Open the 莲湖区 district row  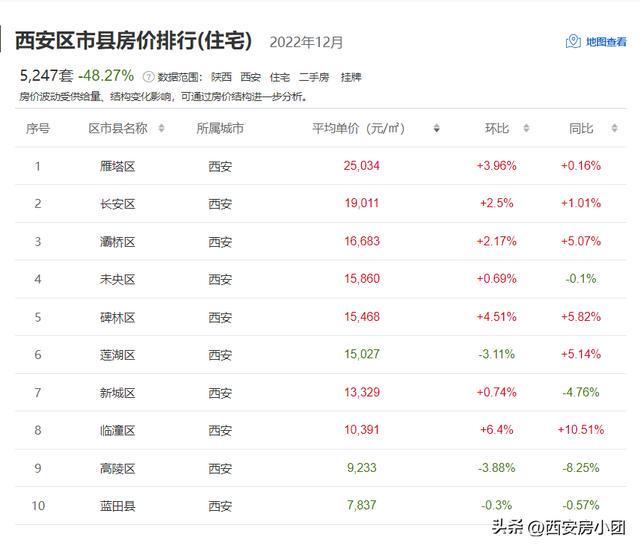[x=321, y=355]
